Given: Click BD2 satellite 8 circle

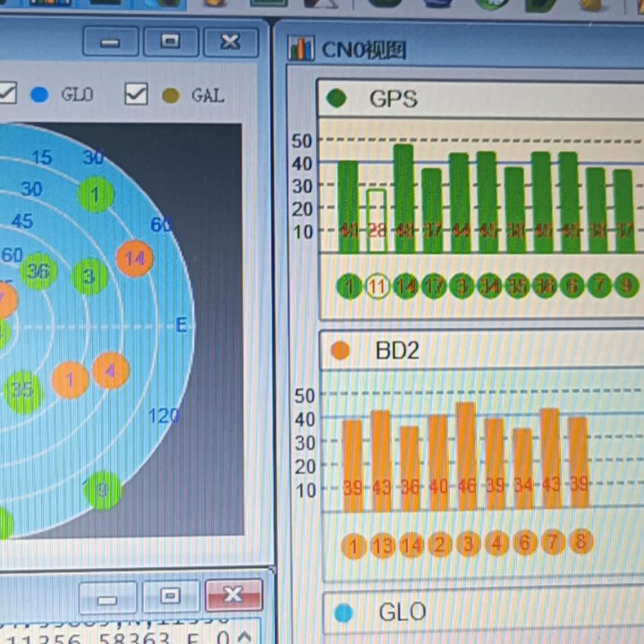Looking at the screenshot, I should [580, 541].
